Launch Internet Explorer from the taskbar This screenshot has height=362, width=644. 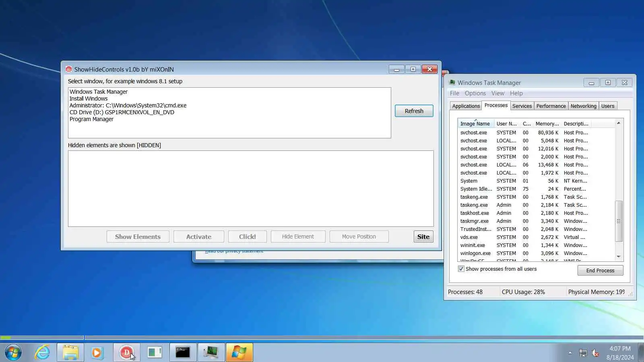[42, 353]
